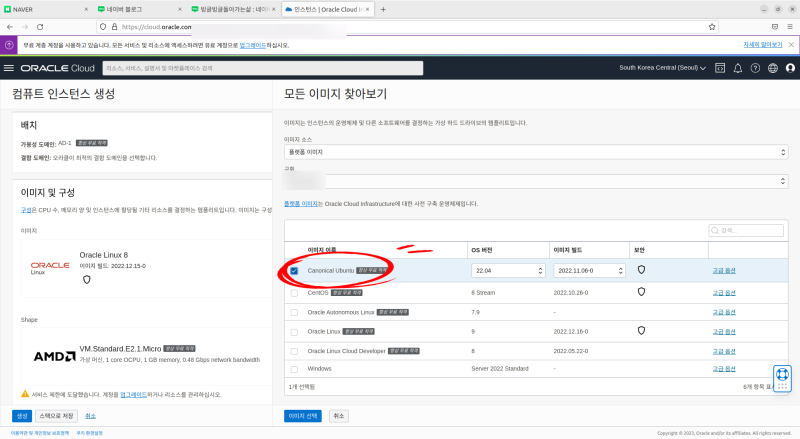Click the 플랫폼 이미지 link in description text

tap(301, 204)
